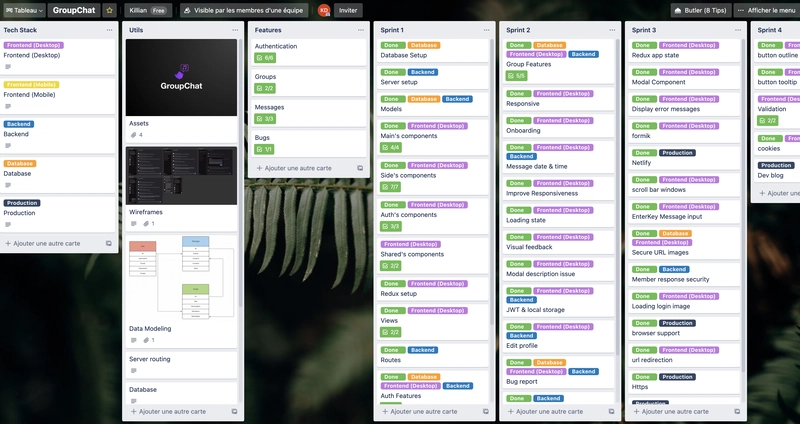
Task: Click the Sprint 3 list header
Action: coord(644,30)
